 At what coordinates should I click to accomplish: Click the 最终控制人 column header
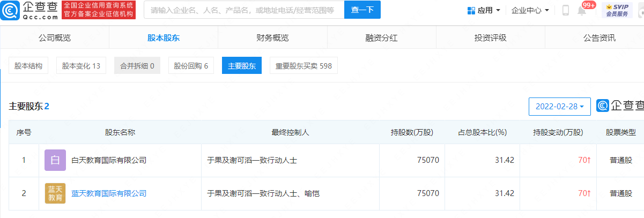[290, 132]
